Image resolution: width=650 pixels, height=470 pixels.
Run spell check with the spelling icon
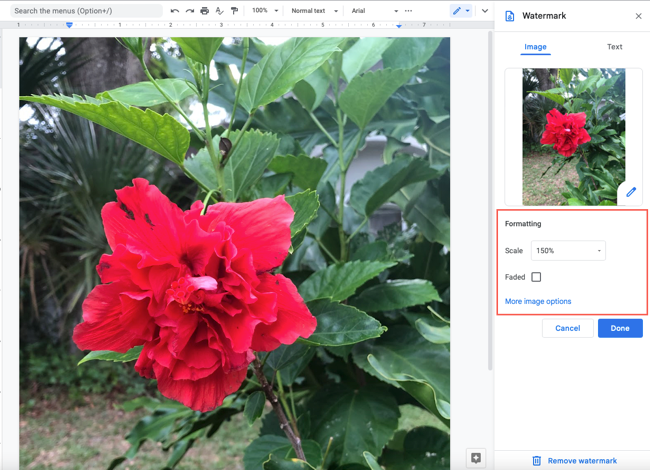click(219, 11)
